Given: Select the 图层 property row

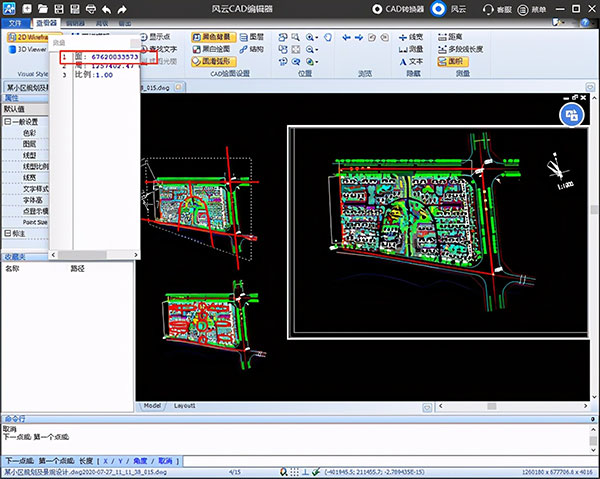Looking at the screenshot, I should 25,144.
